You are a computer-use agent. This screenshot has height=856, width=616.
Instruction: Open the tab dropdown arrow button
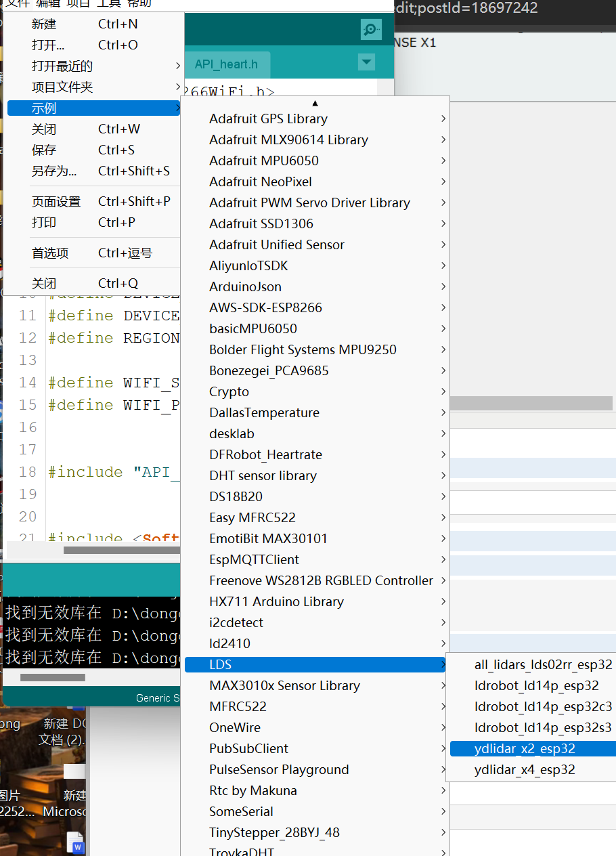366,62
